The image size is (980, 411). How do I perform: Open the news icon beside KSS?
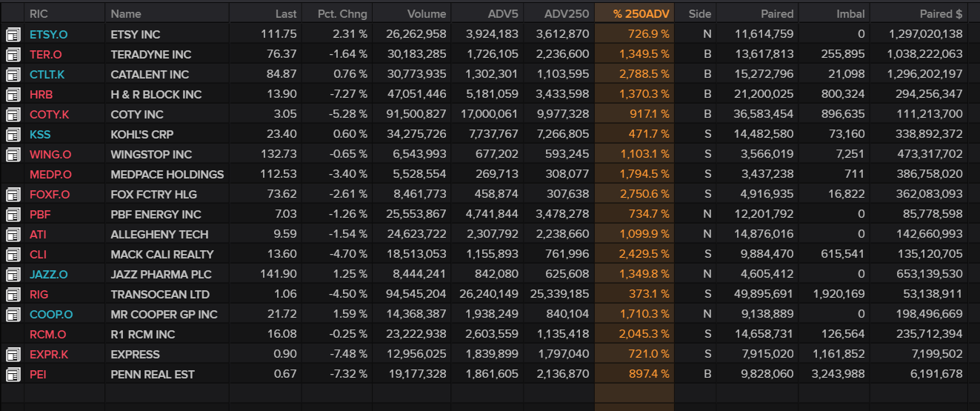13,134
